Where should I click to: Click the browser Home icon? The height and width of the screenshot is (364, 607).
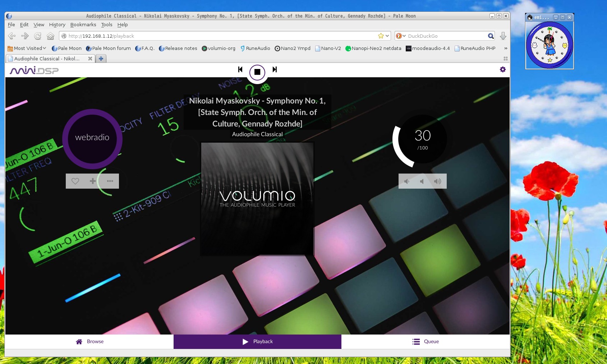click(x=50, y=36)
